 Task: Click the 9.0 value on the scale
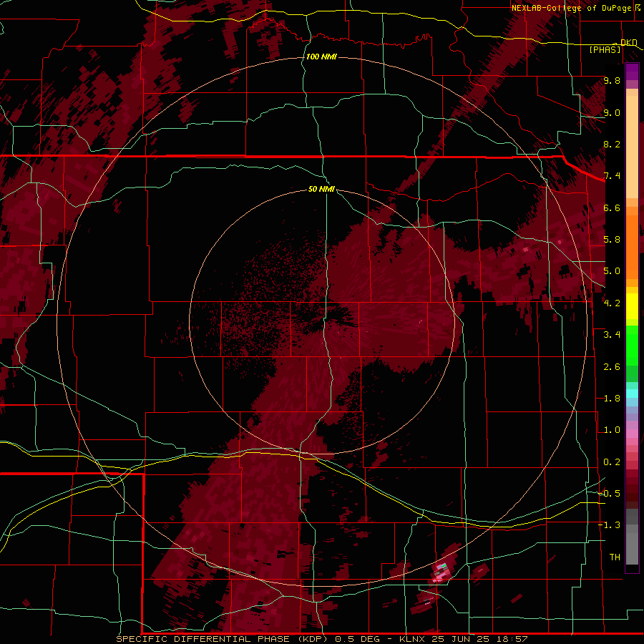(x=612, y=113)
